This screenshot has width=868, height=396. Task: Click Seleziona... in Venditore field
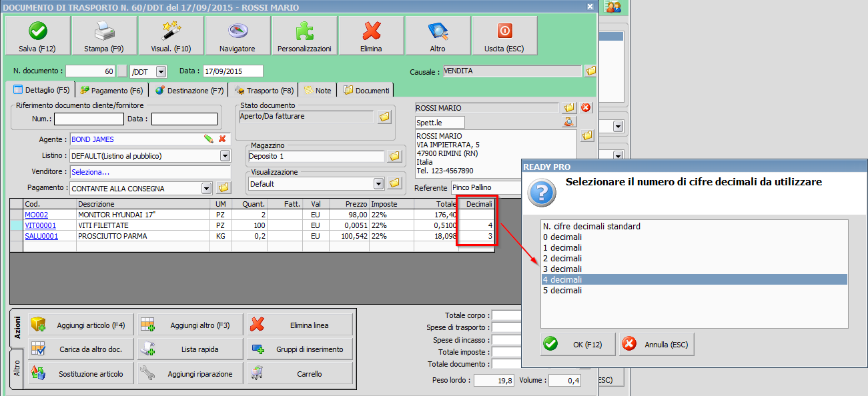coord(91,172)
